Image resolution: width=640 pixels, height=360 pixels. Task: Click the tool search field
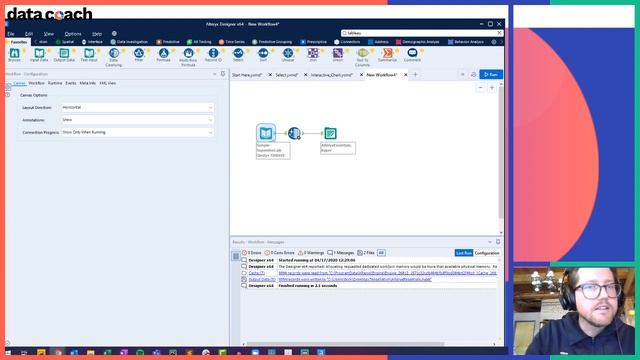[x=422, y=33]
